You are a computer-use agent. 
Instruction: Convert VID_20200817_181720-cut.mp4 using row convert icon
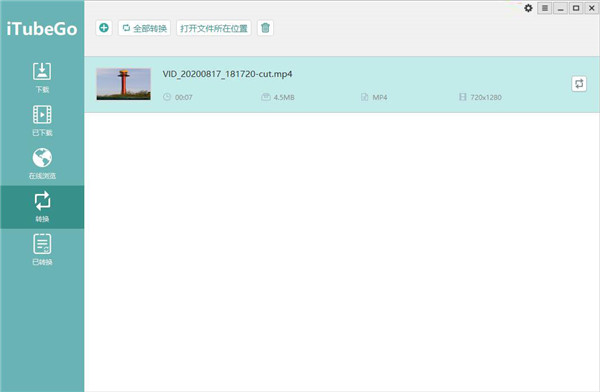click(579, 84)
